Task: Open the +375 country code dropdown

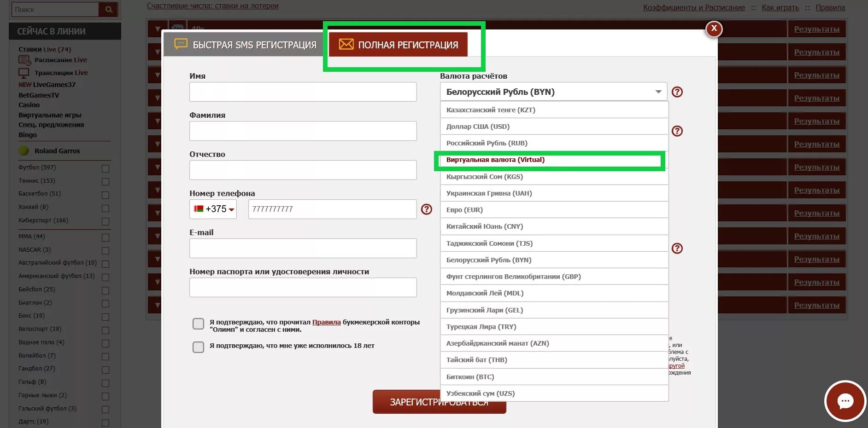Action: (213, 209)
